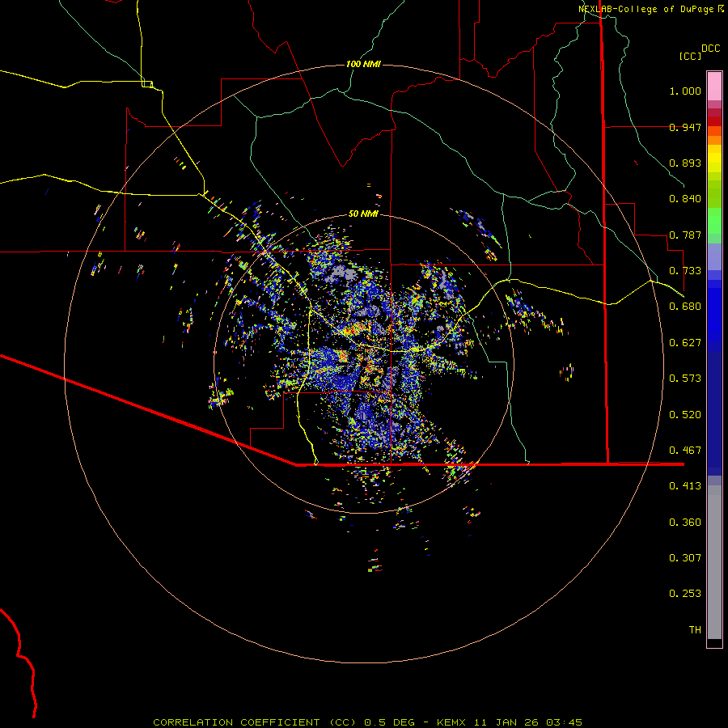Click the DCC label above the legend
This screenshot has height=728, width=728.
[711, 49]
